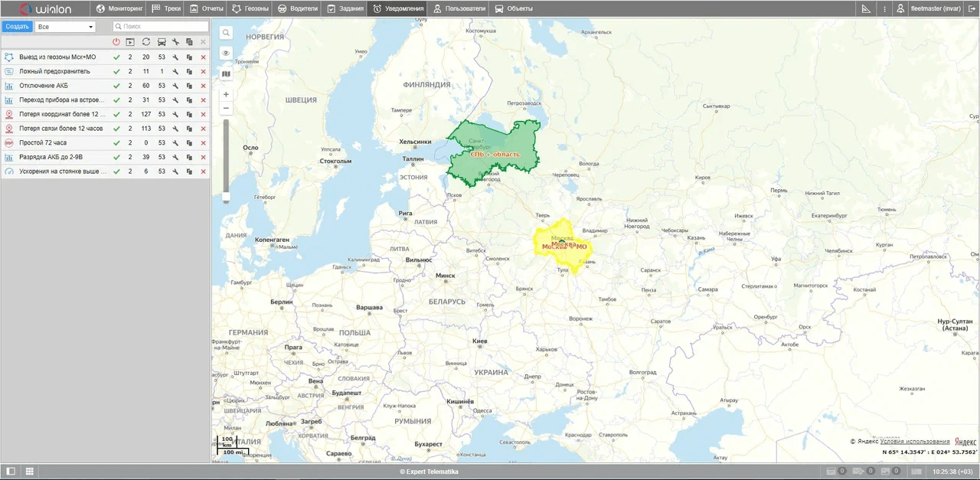
Task: Open the Геозоны tab
Action: tap(250, 9)
